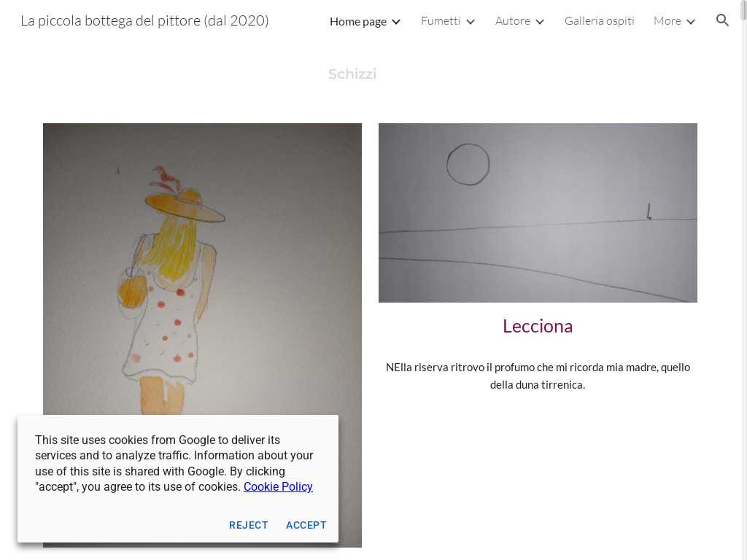Expand the Autore submenu chevron
Screen dimensions: 747x560
point(539,22)
